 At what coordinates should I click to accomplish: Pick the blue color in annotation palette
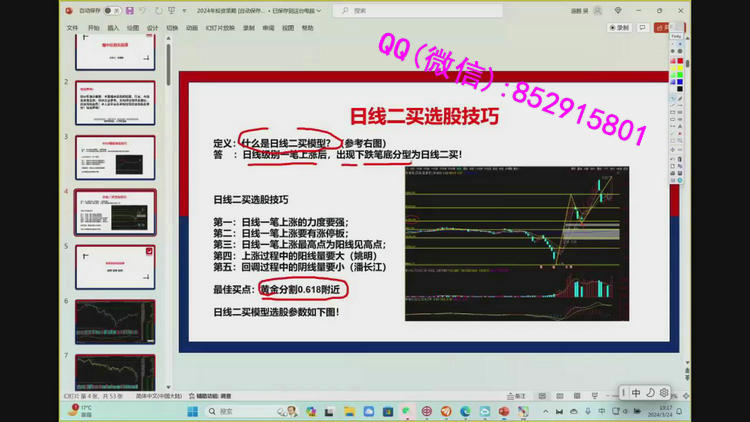tap(678, 82)
